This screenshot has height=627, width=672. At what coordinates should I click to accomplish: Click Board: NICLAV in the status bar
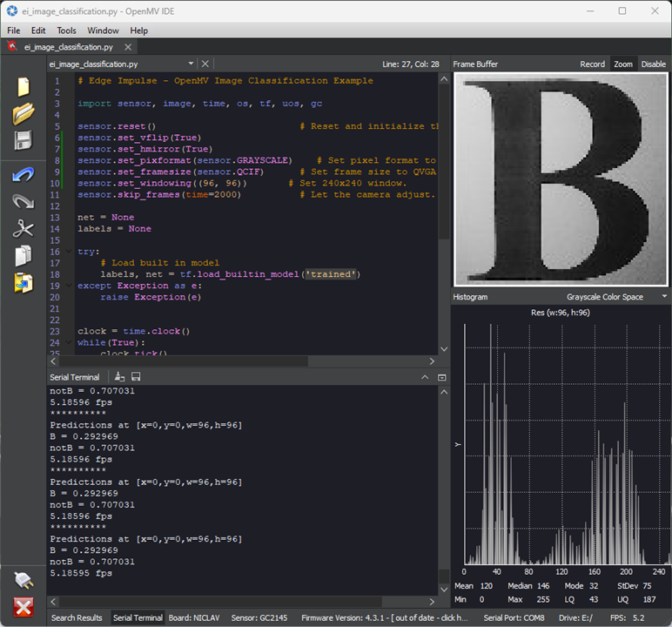[x=194, y=618]
